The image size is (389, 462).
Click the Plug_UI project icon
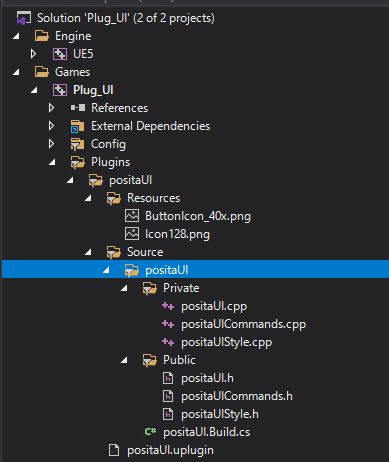[x=60, y=90]
